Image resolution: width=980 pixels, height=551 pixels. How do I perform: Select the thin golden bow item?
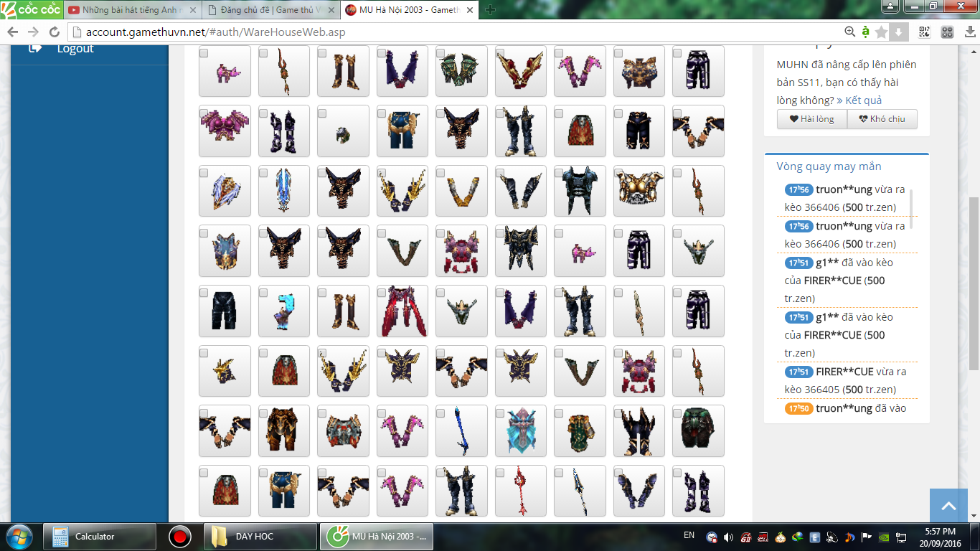[x=639, y=311]
